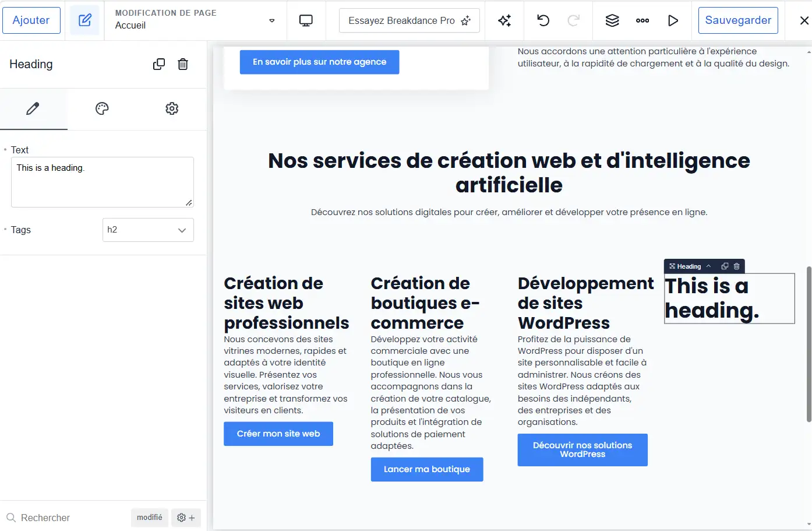This screenshot has height=531, width=812.
Task: Select 'Création de boutiques e-commerce' heading
Action: (425, 303)
